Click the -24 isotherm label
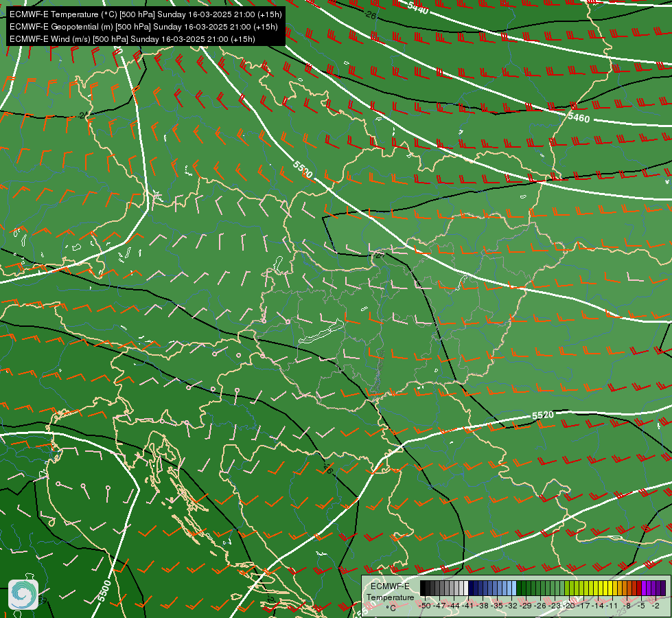 click(x=82, y=115)
